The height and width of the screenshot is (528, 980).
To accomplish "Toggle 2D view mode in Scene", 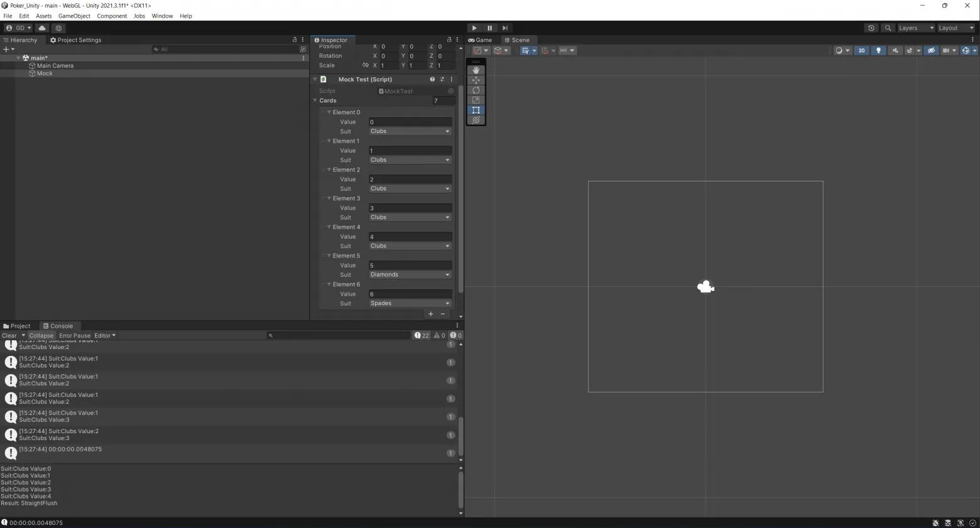I will [x=862, y=50].
